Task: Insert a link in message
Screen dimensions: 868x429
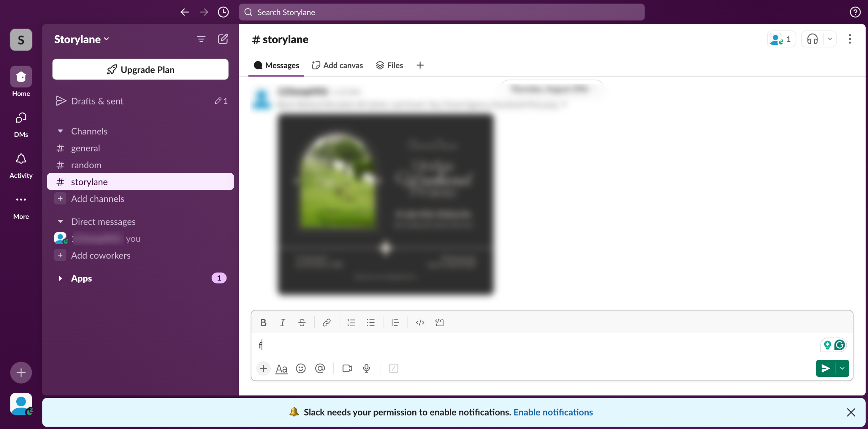Action: (x=327, y=323)
